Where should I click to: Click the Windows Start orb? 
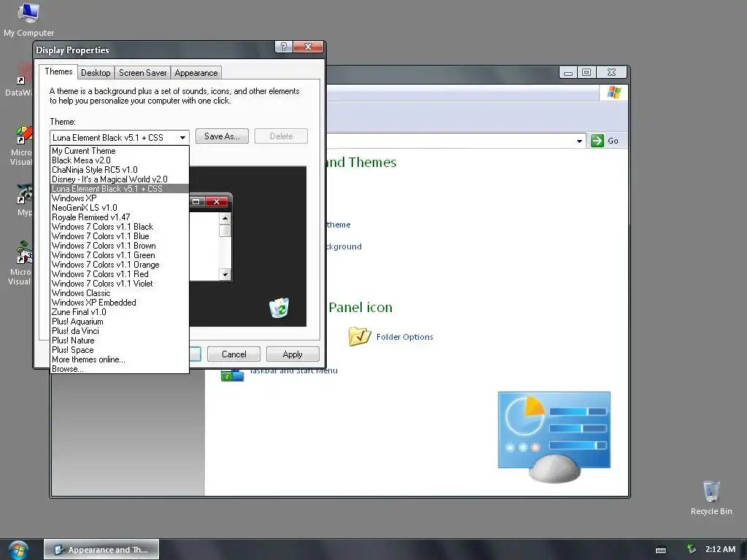[x=18, y=550]
